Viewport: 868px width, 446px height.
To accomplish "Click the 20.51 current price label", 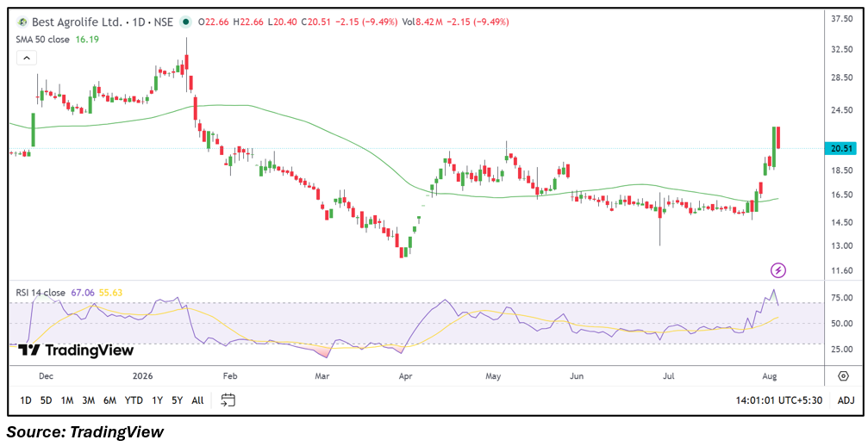I will click(x=840, y=148).
